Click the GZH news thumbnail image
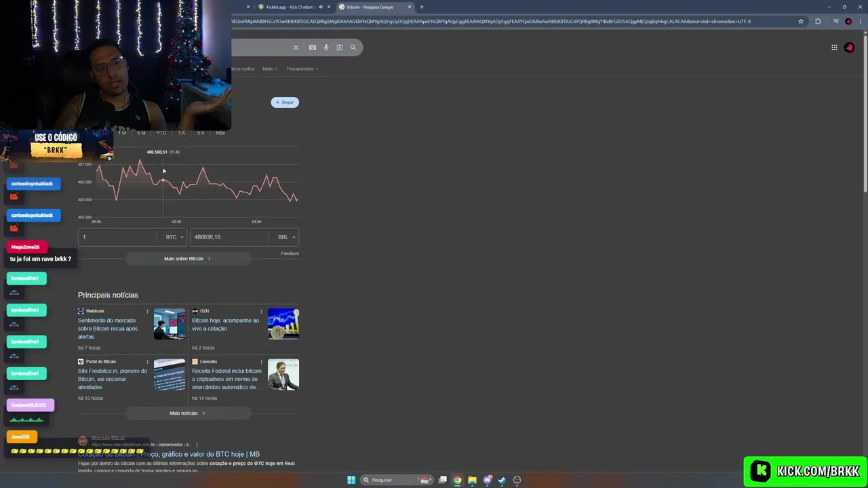Viewport: 868px width, 488px height. [x=283, y=324]
